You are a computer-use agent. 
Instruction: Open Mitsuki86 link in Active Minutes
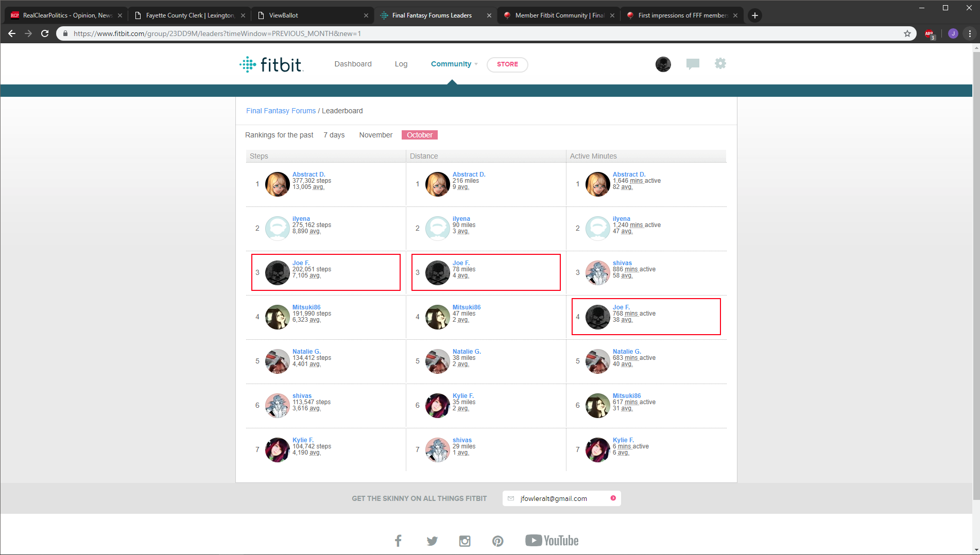pyautogui.click(x=627, y=396)
